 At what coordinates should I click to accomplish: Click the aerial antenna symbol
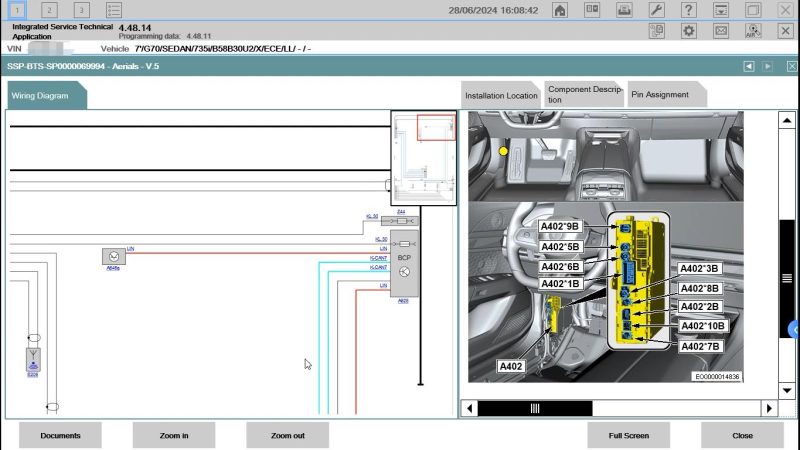pyautogui.click(x=33, y=360)
